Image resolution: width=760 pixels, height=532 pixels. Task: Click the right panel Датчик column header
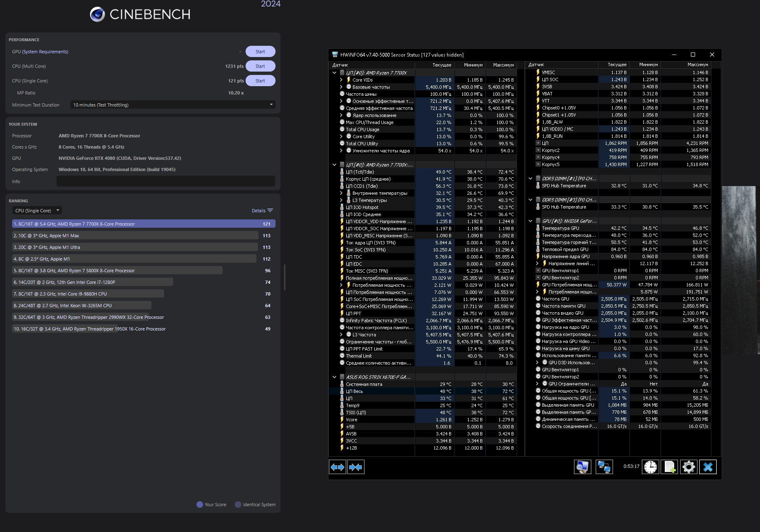click(561, 65)
